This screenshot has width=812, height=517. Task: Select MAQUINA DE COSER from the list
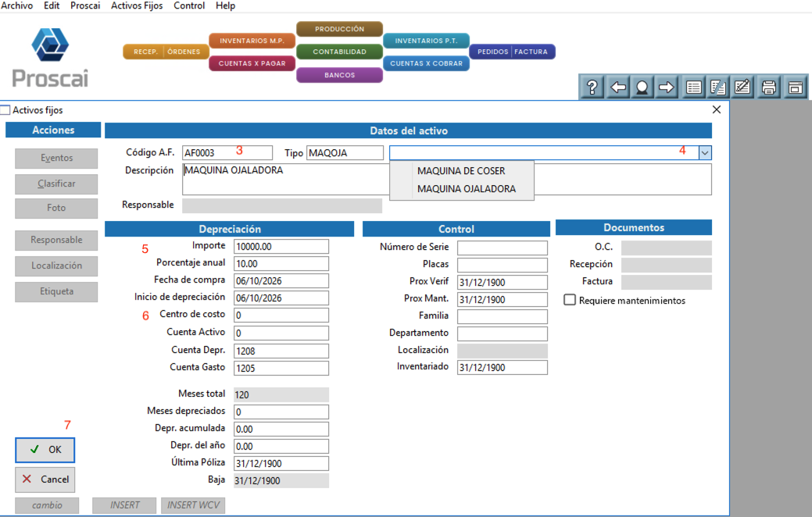[461, 171]
